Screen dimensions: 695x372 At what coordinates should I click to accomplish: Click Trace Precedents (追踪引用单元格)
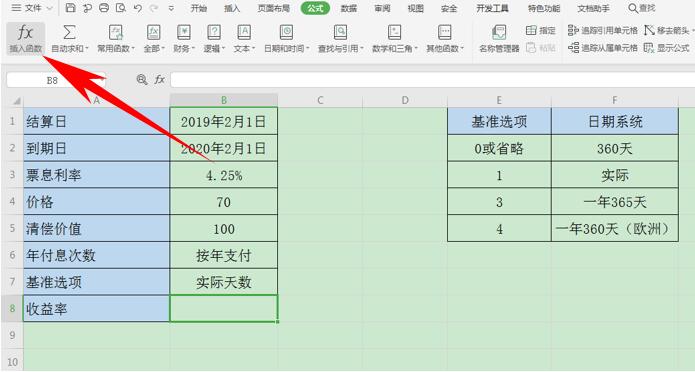click(x=603, y=30)
